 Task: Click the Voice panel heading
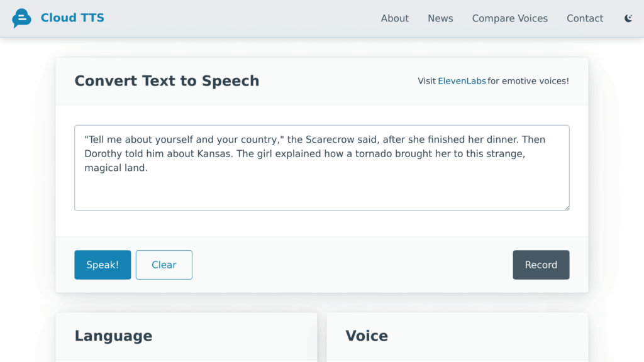pyautogui.click(x=367, y=336)
